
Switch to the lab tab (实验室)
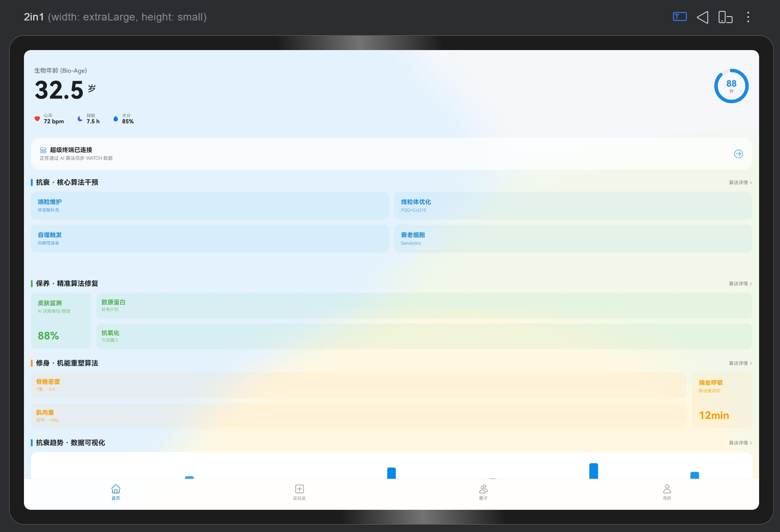(299, 492)
